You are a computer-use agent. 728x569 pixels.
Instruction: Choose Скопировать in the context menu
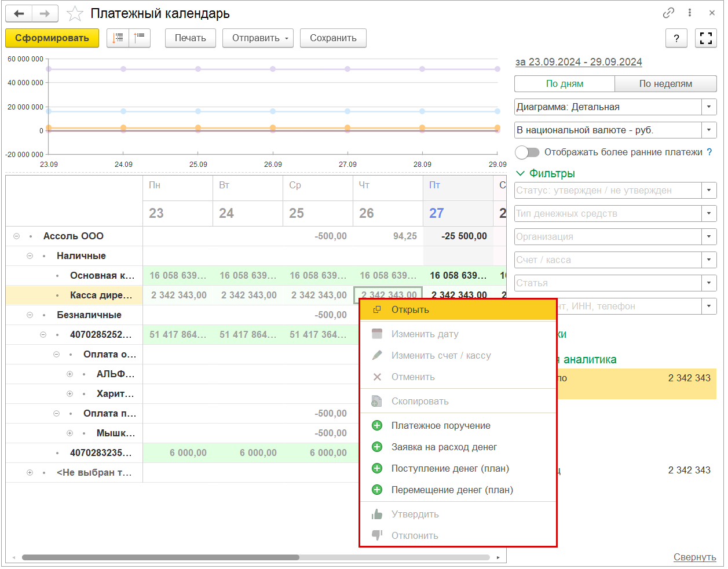coord(458,401)
